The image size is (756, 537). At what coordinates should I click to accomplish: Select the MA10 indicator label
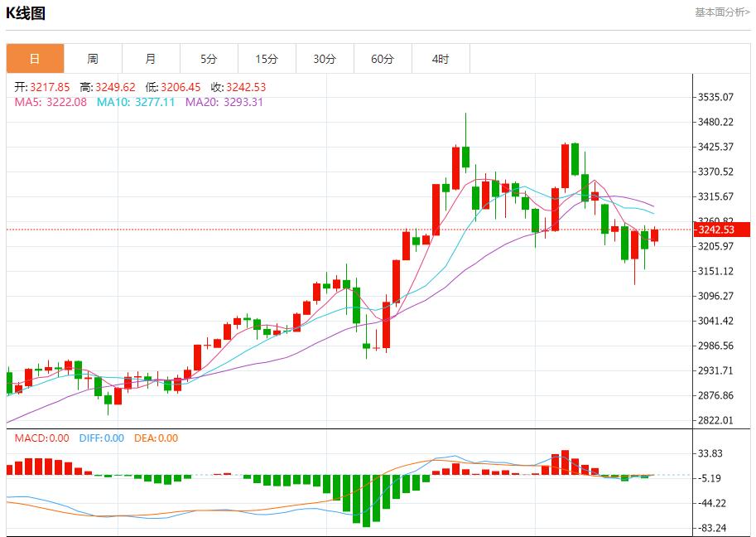136,102
